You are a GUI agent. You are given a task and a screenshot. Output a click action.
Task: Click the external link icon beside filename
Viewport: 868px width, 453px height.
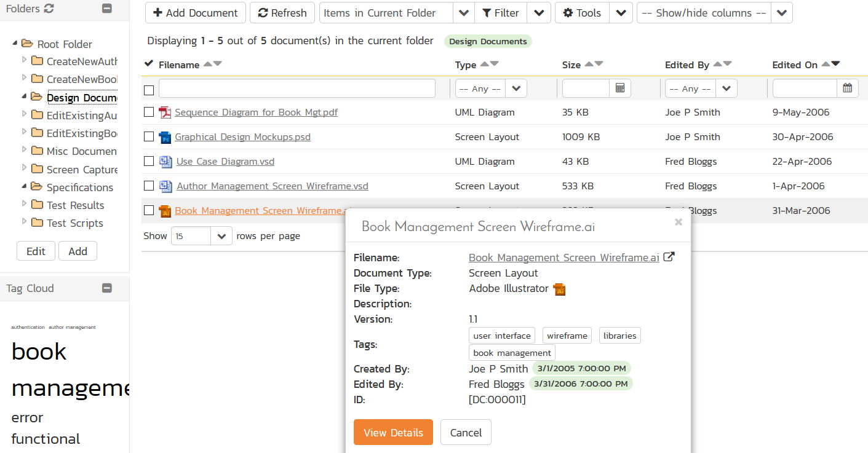(x=669, y=258)
